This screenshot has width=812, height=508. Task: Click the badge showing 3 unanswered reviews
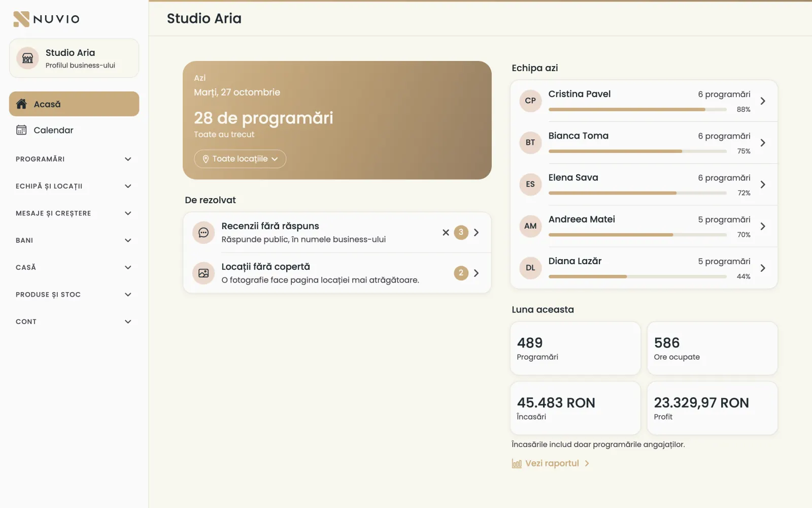[x=461, y=232]
